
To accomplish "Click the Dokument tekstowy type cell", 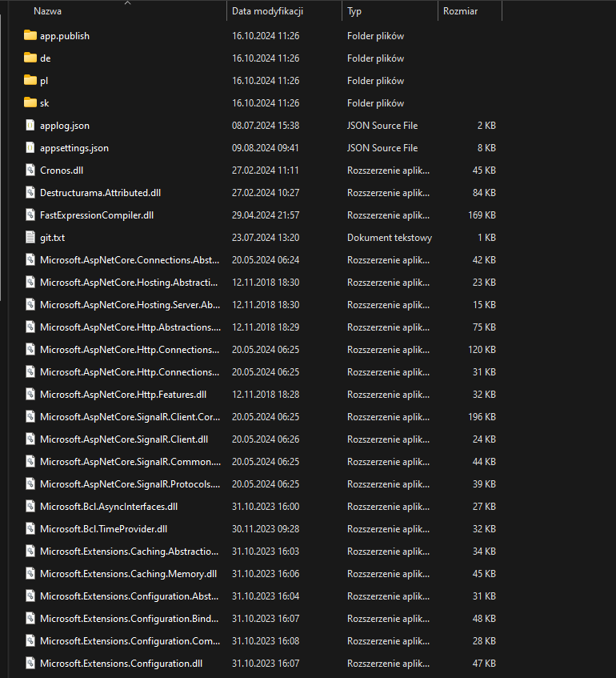I will (390, 238).
